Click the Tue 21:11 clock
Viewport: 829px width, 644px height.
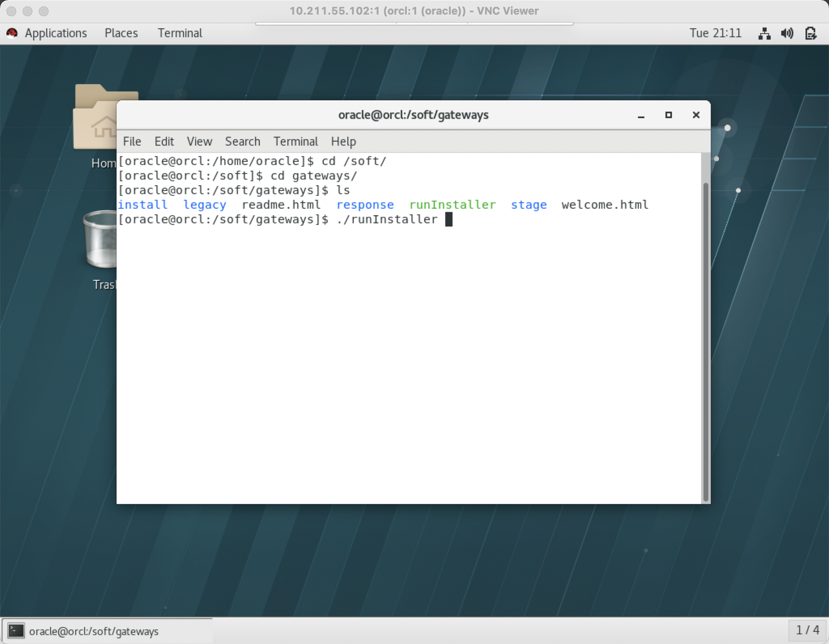(x=715, y=33)
